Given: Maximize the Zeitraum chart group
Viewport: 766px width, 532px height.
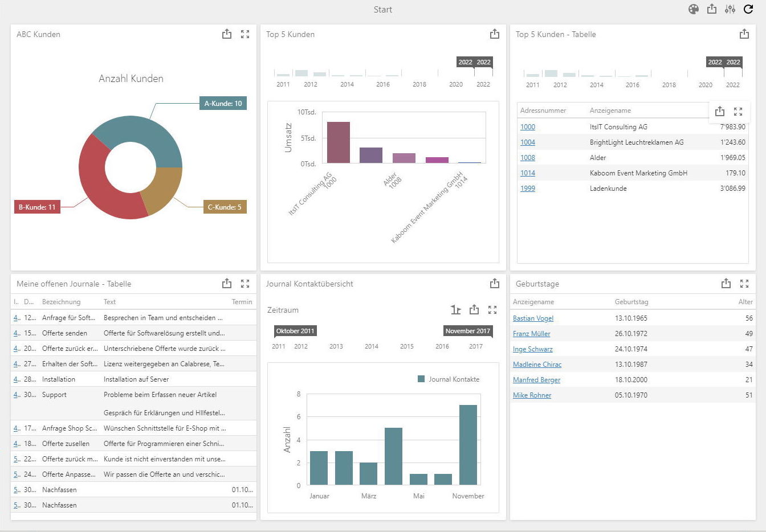Looking at the screenshot, I should click(x=492, y=310).
